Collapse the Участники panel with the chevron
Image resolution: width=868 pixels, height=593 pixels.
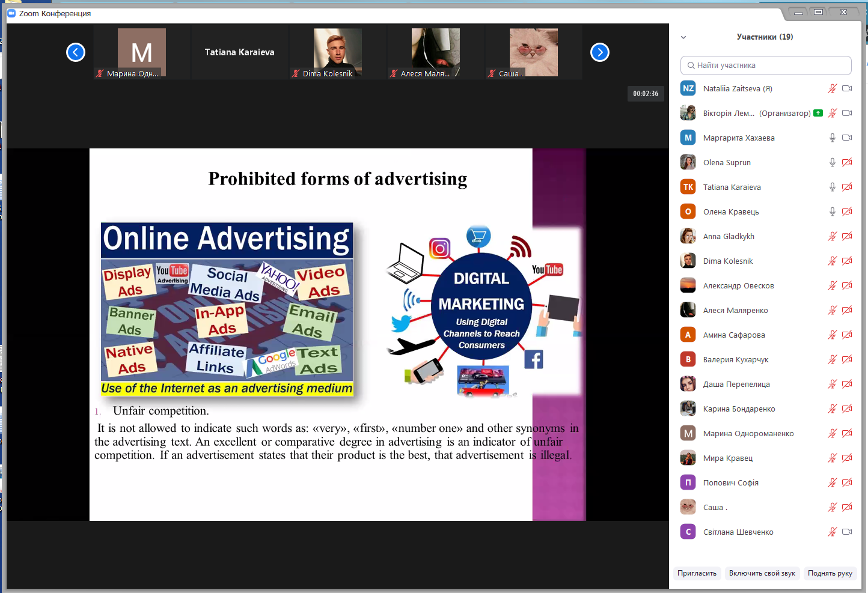click(x=683, y=37)
